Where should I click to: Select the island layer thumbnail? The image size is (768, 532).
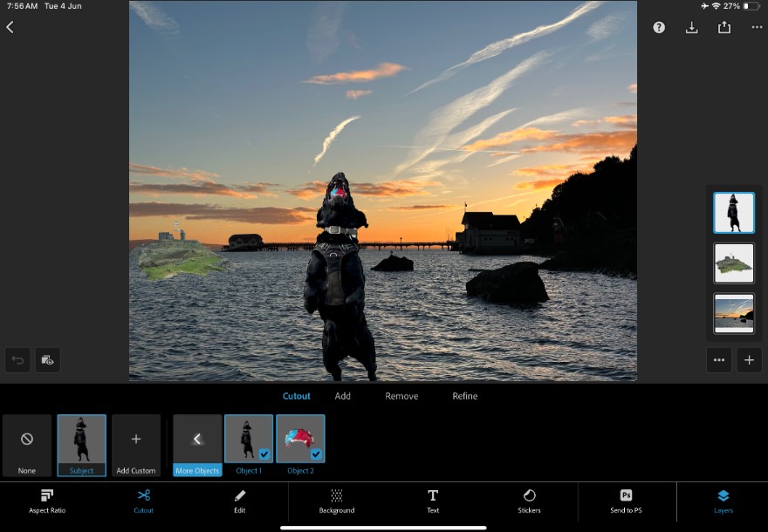point(733,263)
